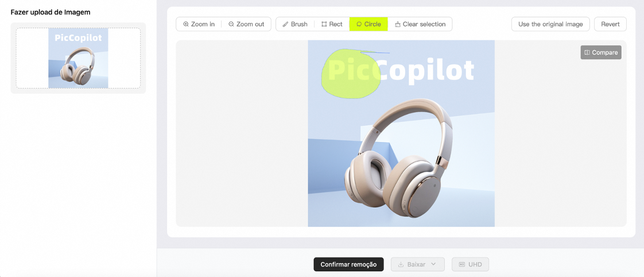Activate the Circle lasso tool icon
The image size is (644, 277).
click(x=359, y=24)
